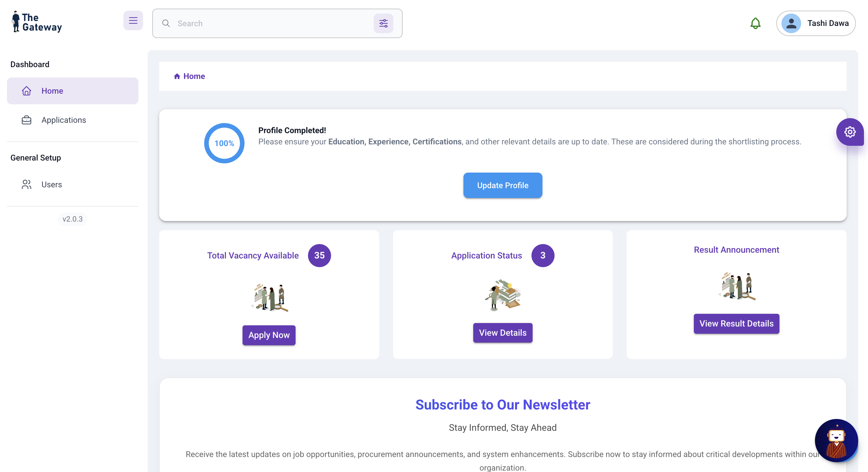
Task: Toggle the sidebar hamburger menu
Action: tap(133, 21)
